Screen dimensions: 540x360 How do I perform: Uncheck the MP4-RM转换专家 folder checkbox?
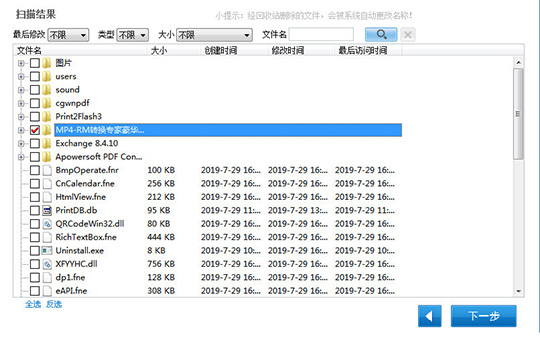click(x=35, y=130)
